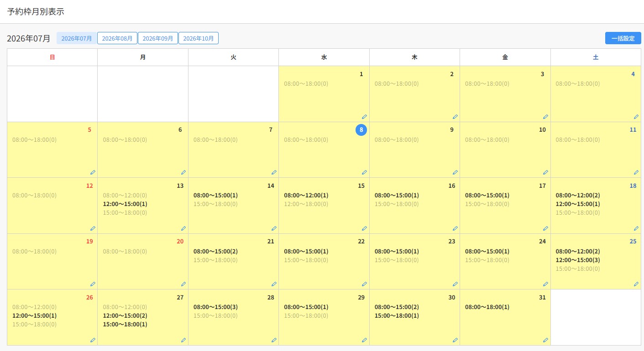Edit the July 13 slot settings

183,228
